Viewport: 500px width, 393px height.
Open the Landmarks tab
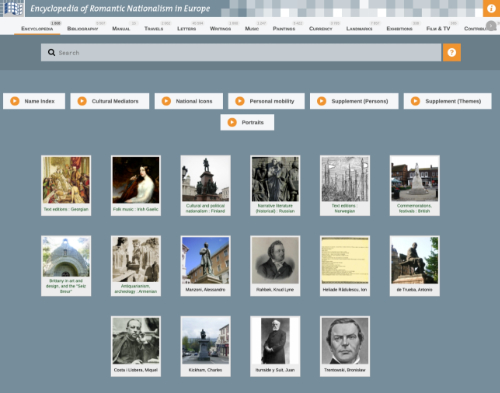click(x=359, y=29)
